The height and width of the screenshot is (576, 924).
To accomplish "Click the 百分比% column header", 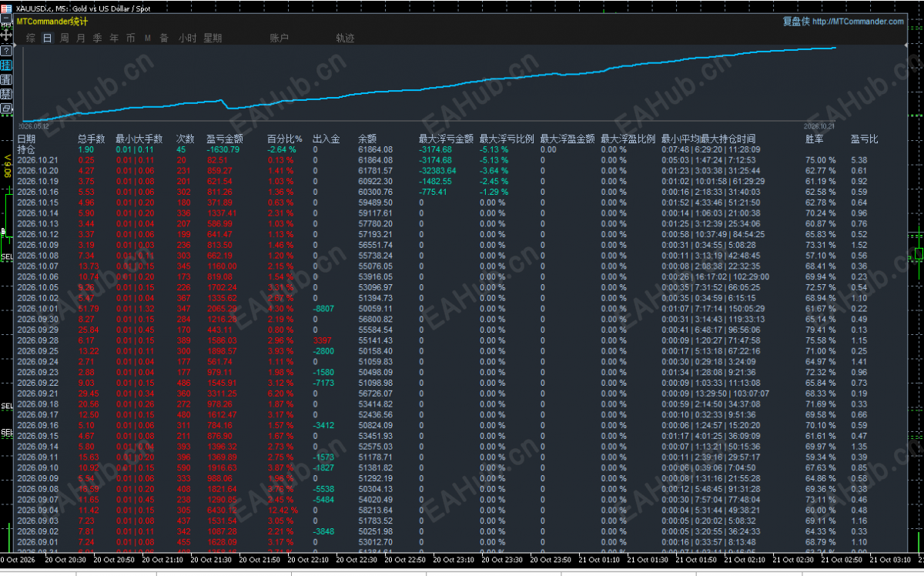I will point(285,139).
